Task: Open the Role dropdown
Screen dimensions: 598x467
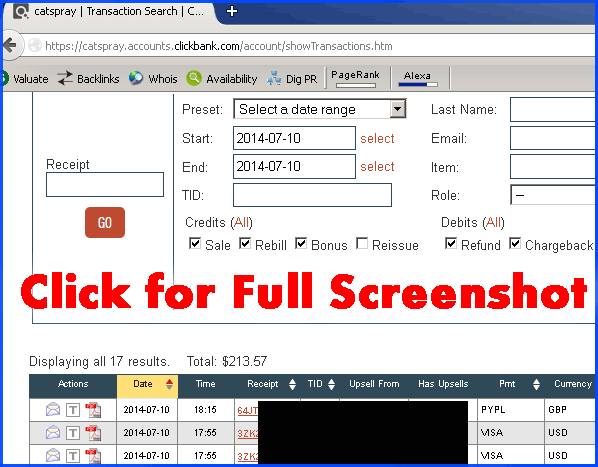Action: point(554,195)
